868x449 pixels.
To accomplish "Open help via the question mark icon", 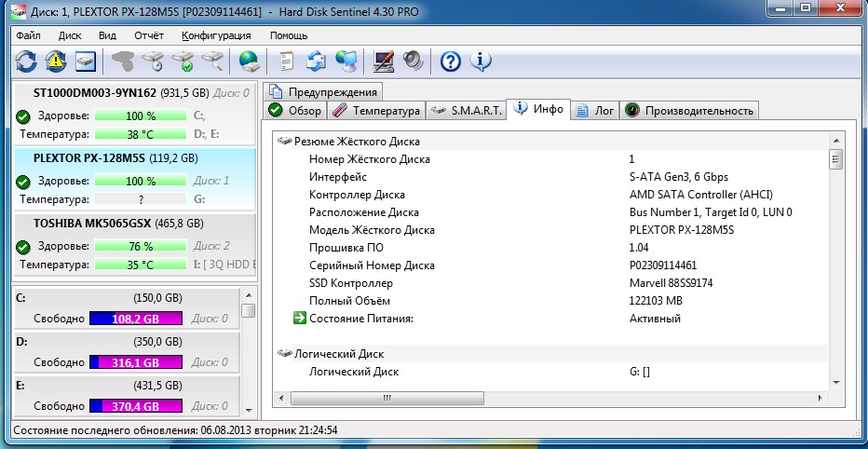I will (x=451, y=61).
